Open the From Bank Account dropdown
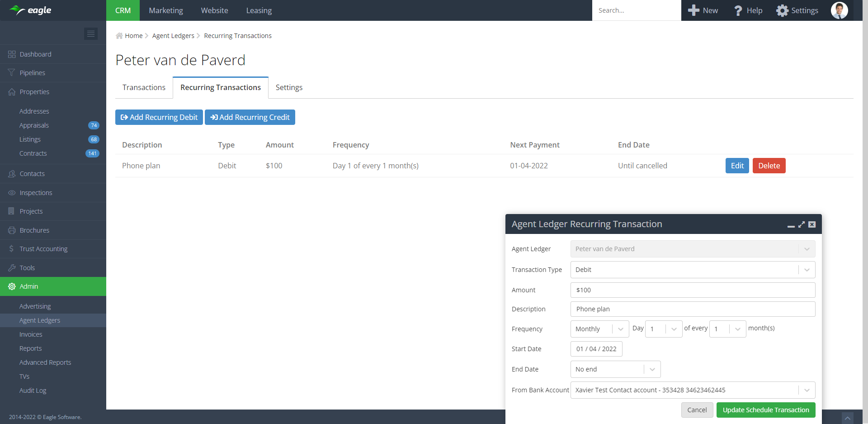This screenshot has width=868, height=424. (x=807, y=390)
